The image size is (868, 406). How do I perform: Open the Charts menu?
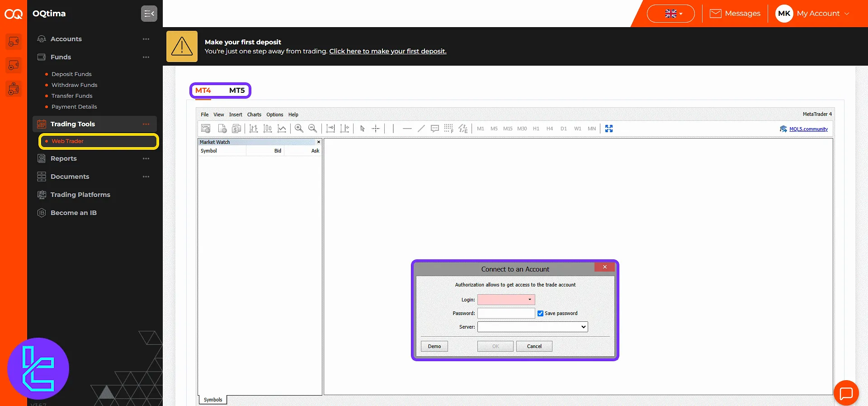pyautogui.click(x=254, y=115)
